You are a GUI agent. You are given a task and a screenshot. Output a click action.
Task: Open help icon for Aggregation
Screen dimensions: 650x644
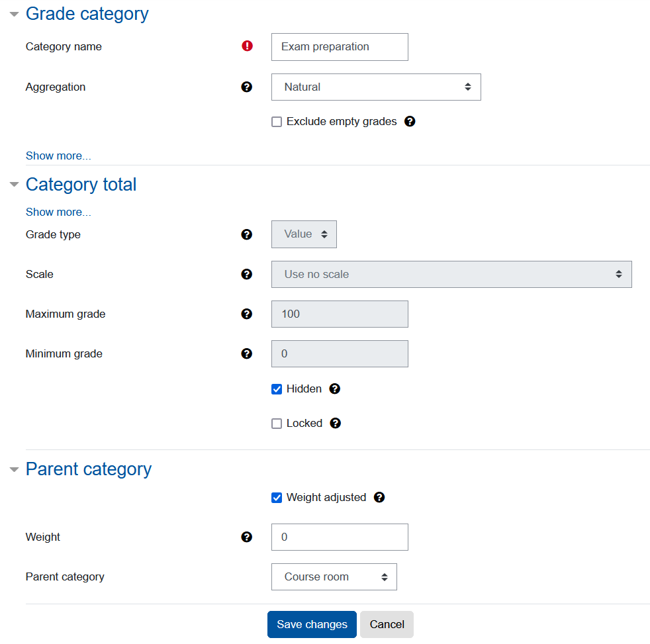(247, 87)
